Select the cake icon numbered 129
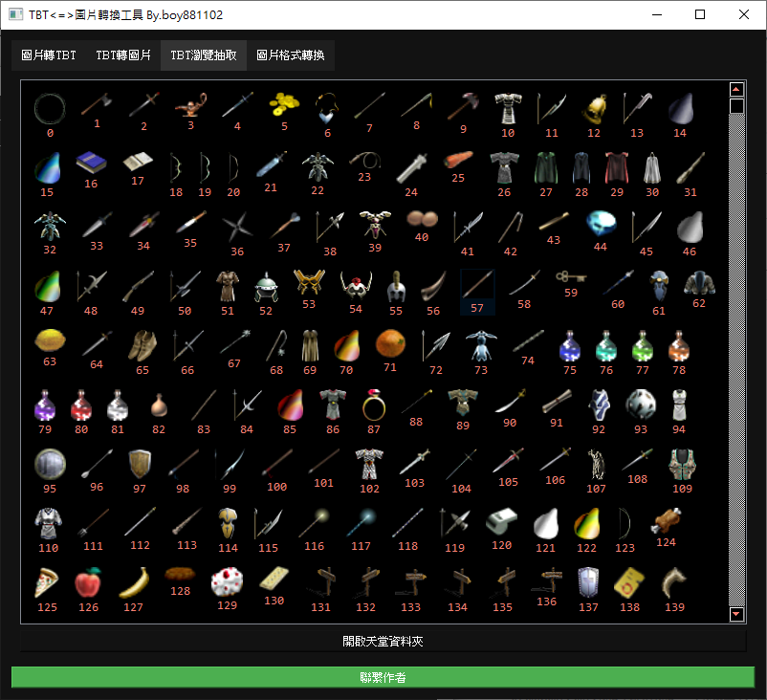The height and width of the screenshot is (700, 767). [227, 581]
